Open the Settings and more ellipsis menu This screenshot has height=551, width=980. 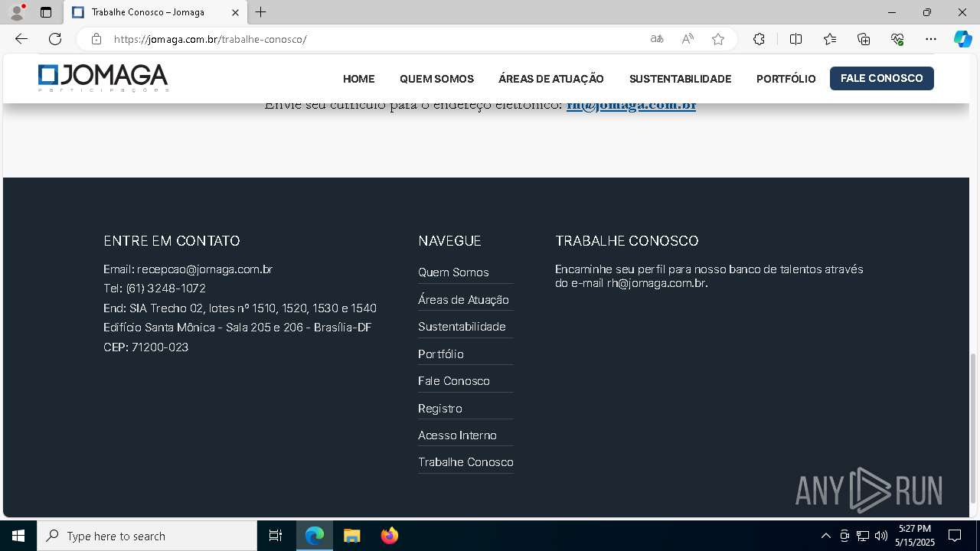931,39
